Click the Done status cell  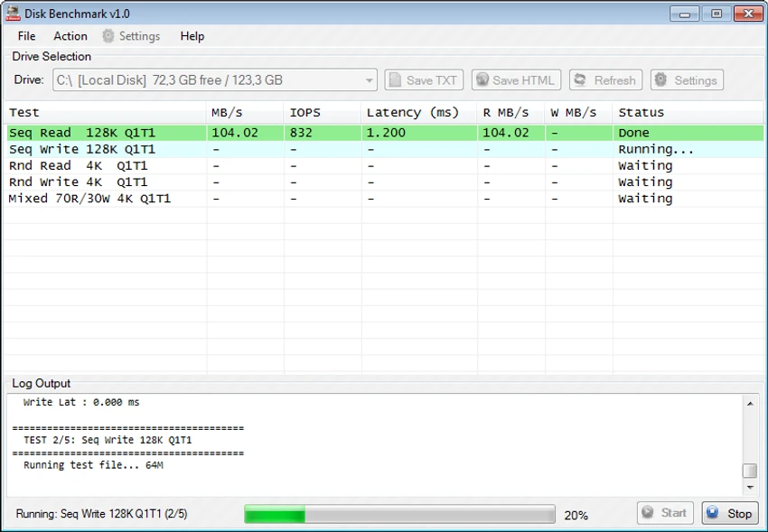pos(633,133)
